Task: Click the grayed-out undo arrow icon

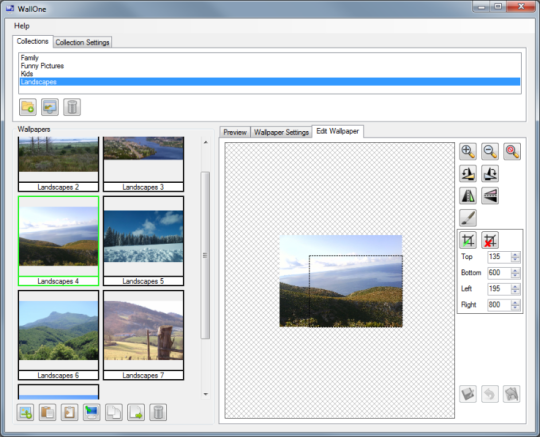Action: click(490, 394)
